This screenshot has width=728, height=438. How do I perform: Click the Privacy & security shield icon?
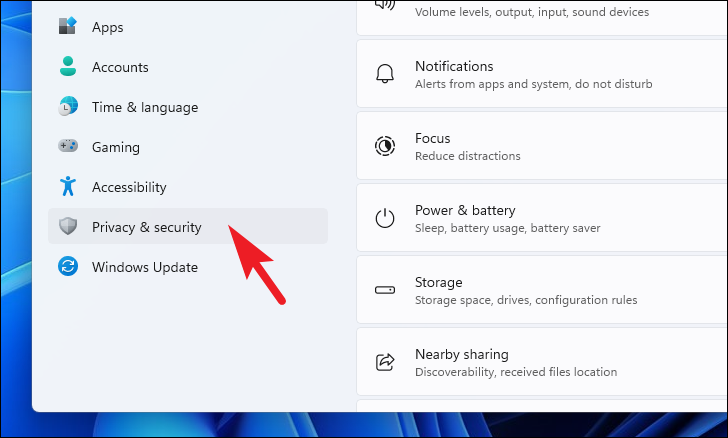tap(68, 226)
